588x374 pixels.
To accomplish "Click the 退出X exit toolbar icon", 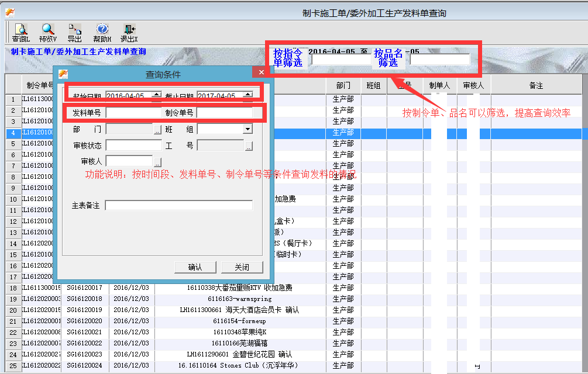I will point(129,33).
